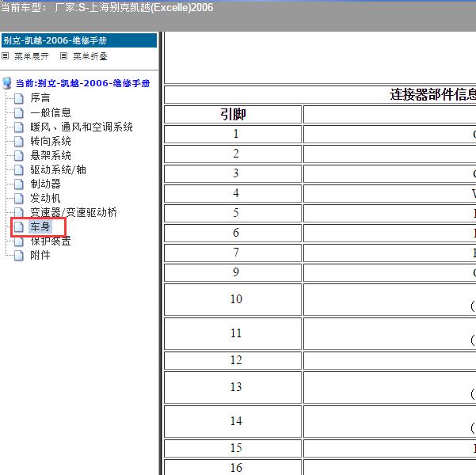
Task: Select 变速器/变速驱动桥 item
Action: tap(74, 212)
